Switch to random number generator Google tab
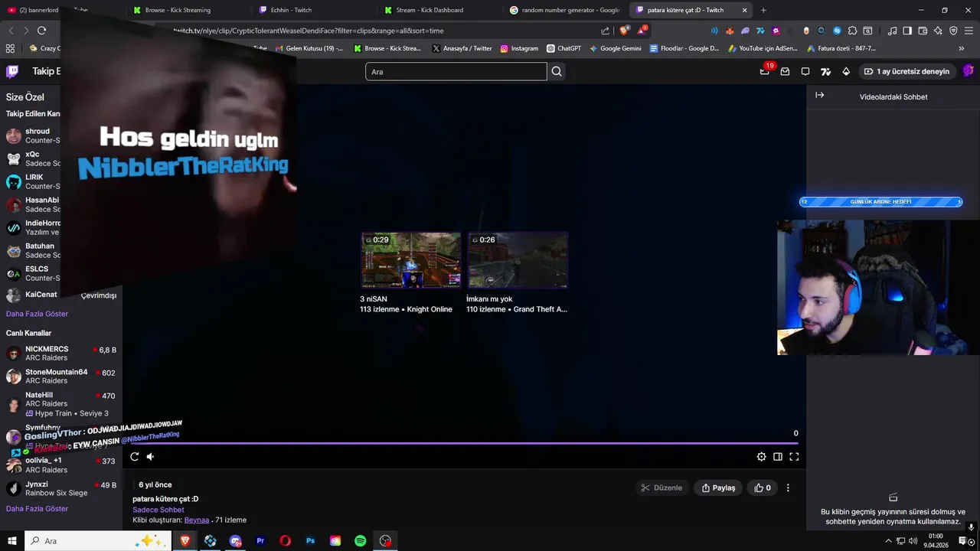The height and width of the screenshot is (551, 980). (565, 10)
